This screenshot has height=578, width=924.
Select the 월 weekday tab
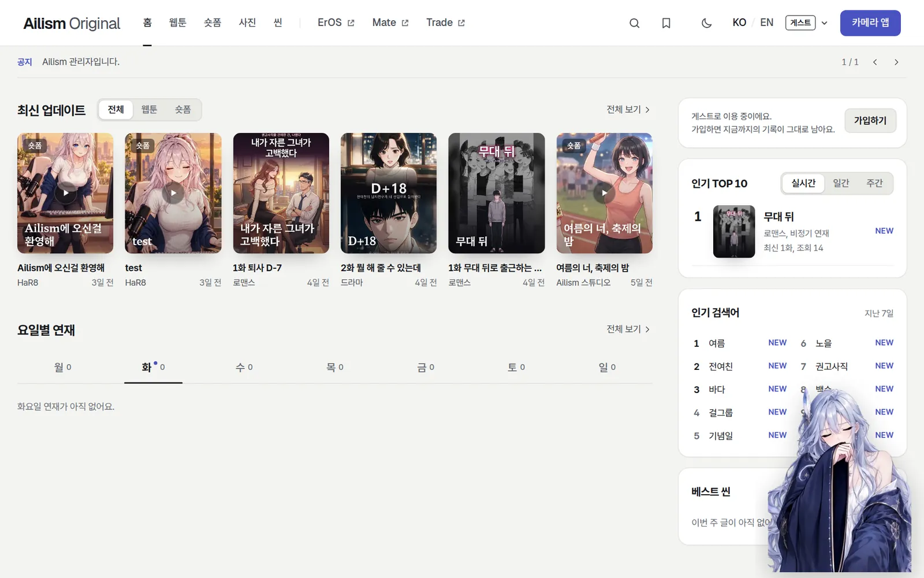pos(62,367)
